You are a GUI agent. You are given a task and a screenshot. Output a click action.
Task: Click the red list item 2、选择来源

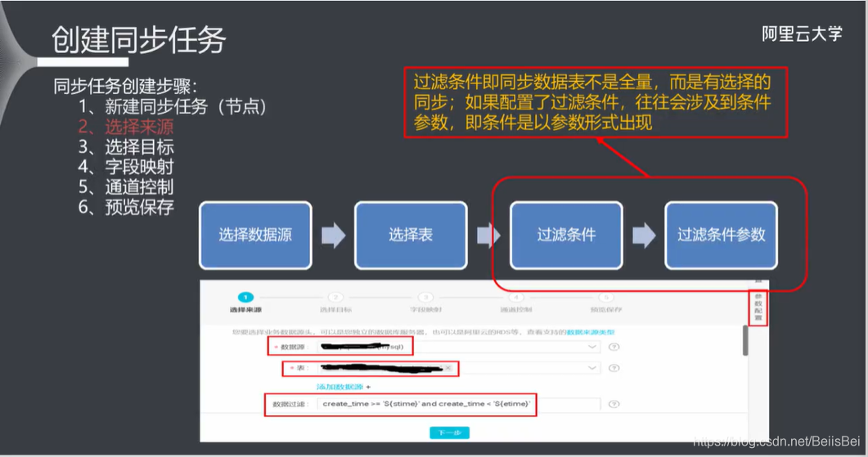pos(126,127)
